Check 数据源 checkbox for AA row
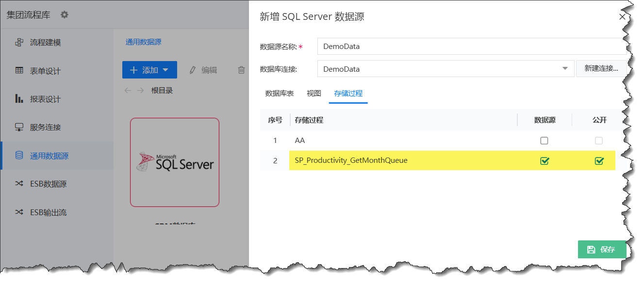644x284 pixels. pyautogui.click(x=544, y=141)
